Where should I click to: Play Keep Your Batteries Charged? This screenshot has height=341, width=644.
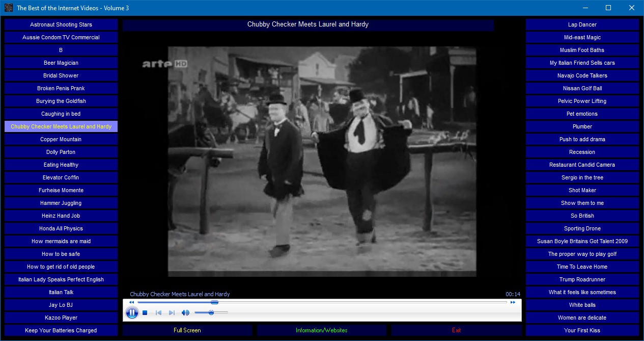pos(61,330)
